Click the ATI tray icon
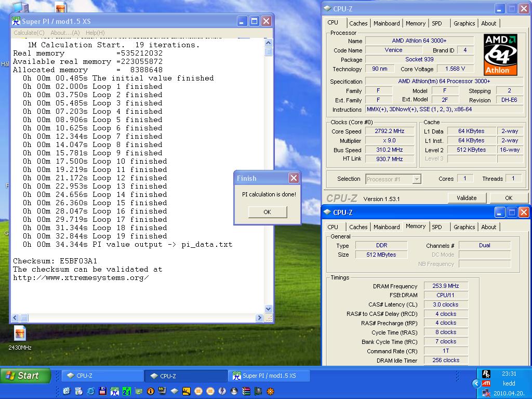 coord(486,383)
